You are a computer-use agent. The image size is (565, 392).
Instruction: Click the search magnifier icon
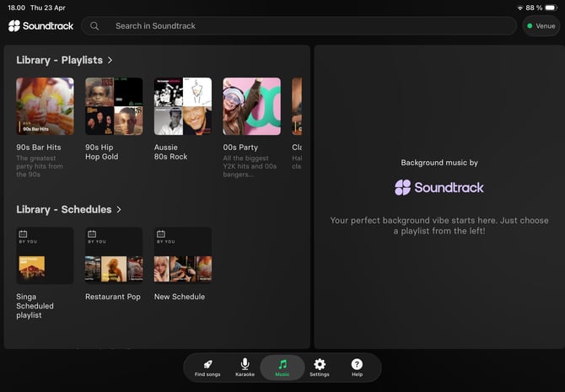tap(94, 26)
